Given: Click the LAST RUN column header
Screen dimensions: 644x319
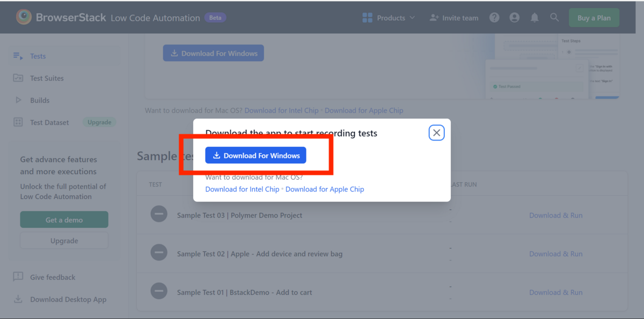Looking at the screenshot, I should [464, 184].
